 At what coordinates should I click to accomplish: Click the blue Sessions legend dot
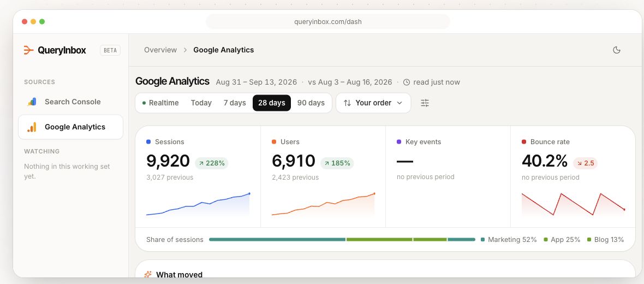coord(148,142)
